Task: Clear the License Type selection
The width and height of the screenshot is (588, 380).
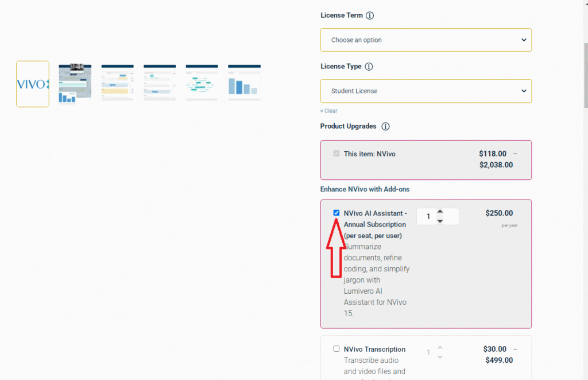Action: (x=329, y=111)
